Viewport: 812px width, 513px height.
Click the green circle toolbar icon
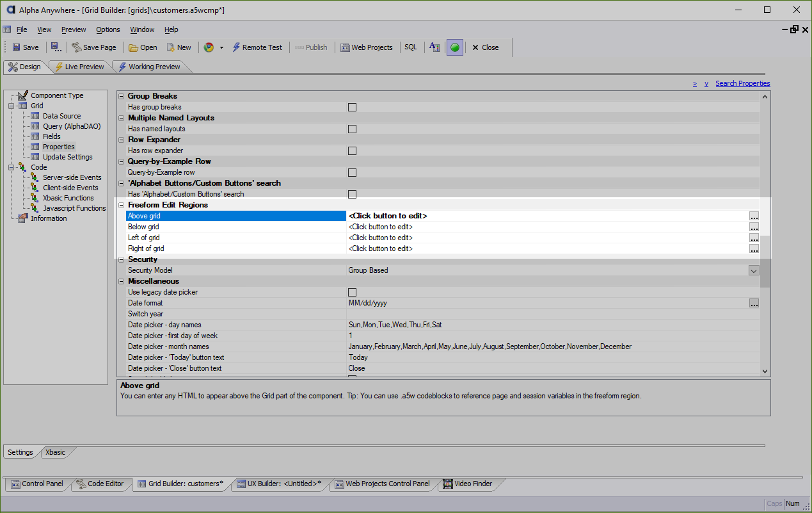tap(455, 47)
